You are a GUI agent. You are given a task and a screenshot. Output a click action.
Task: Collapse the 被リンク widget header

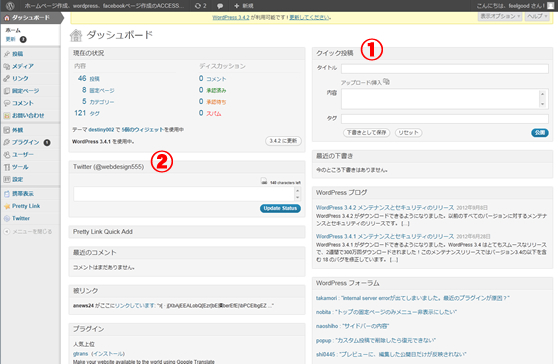coord(187,291)
